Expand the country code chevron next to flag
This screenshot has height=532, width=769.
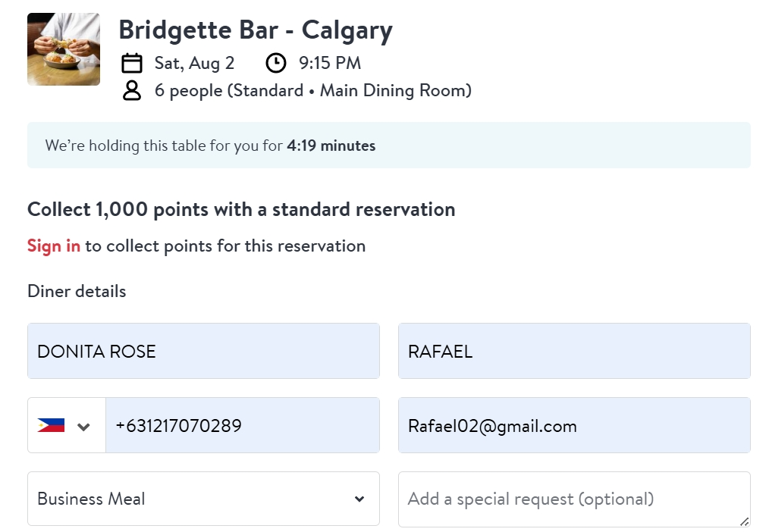click(x=83, y=427)
